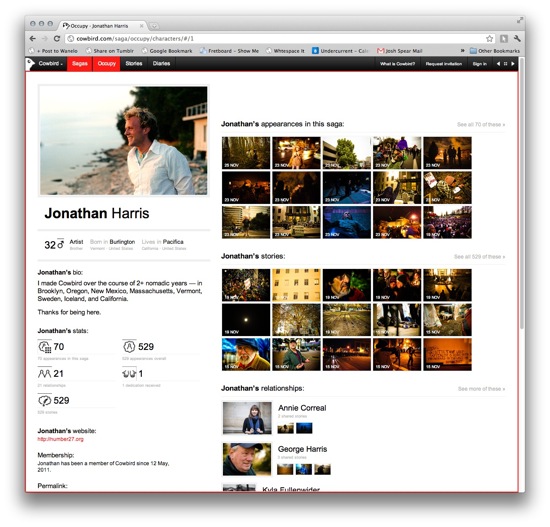Open the Other Bookmarks folder

tap(495, 51)
